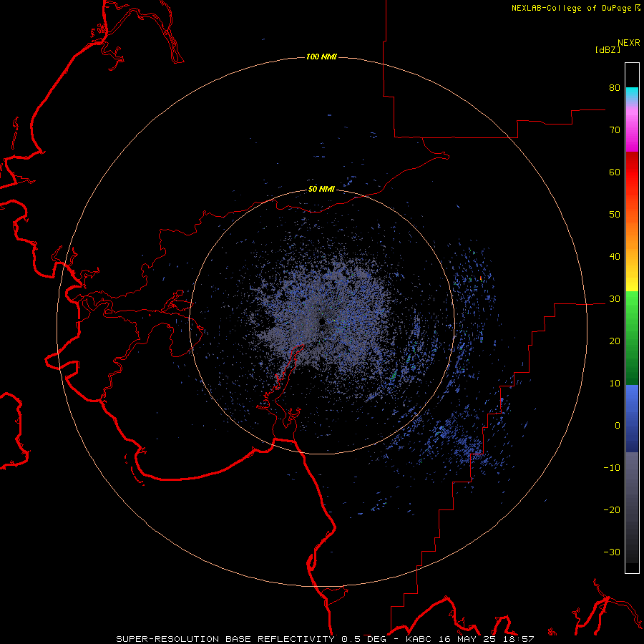Click the NEXR label above the color bar
644x644 pixels.
coord(629,43)
